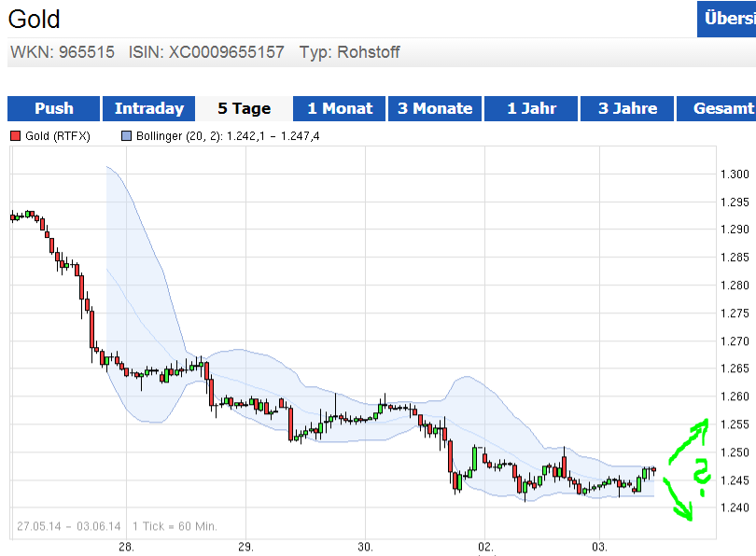The width and height of the screenshot is (756, 556).
Task: Click the 1.265 price axis label
Action: [735, 368]
